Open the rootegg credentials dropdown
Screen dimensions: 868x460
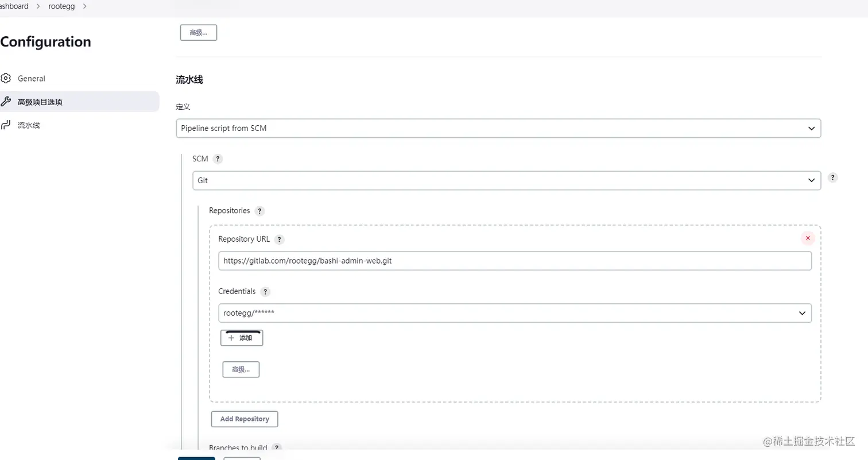pos(515,313)
